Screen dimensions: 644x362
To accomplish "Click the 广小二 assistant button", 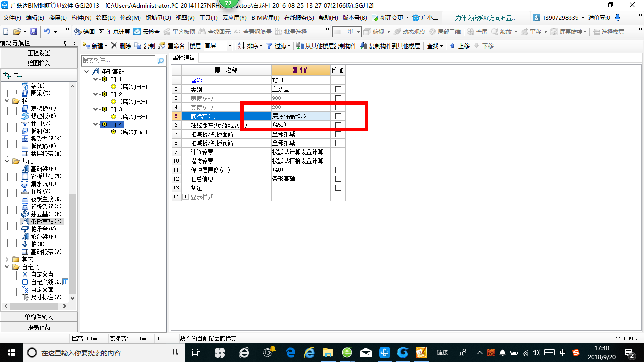I will (x=425, y=18).
